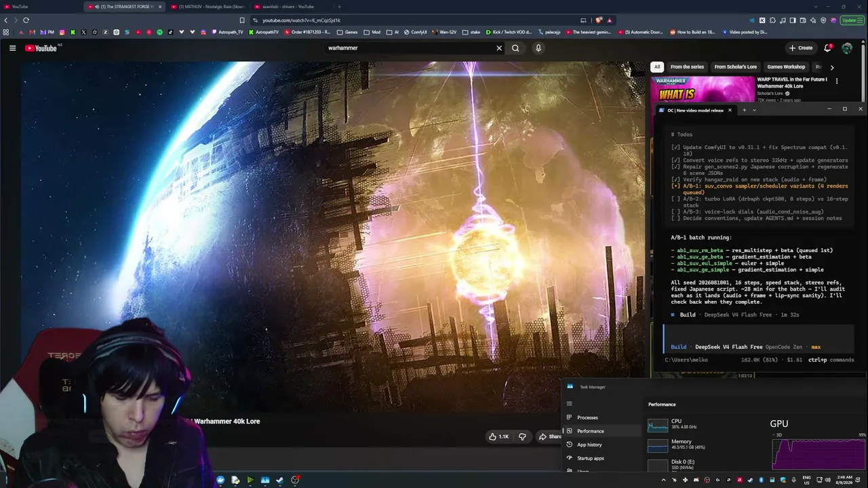Bookmark this page from the address bar
This screenshot has height=488, width=868.
242,20
